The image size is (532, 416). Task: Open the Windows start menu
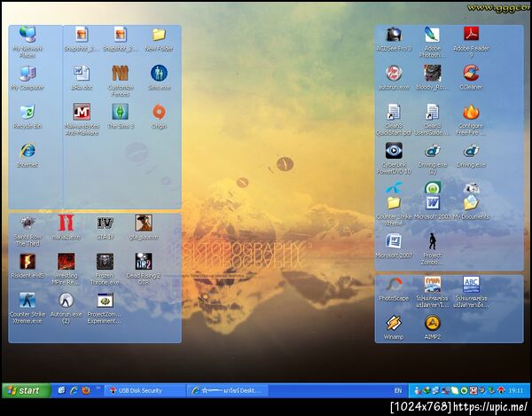point(27,390)
